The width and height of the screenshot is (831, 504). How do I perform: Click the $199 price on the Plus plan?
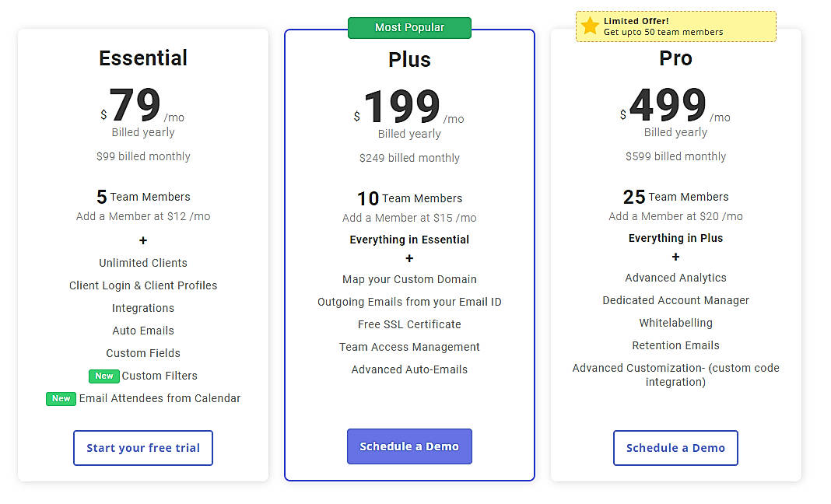pyautogui.click(x=403, y=107)
